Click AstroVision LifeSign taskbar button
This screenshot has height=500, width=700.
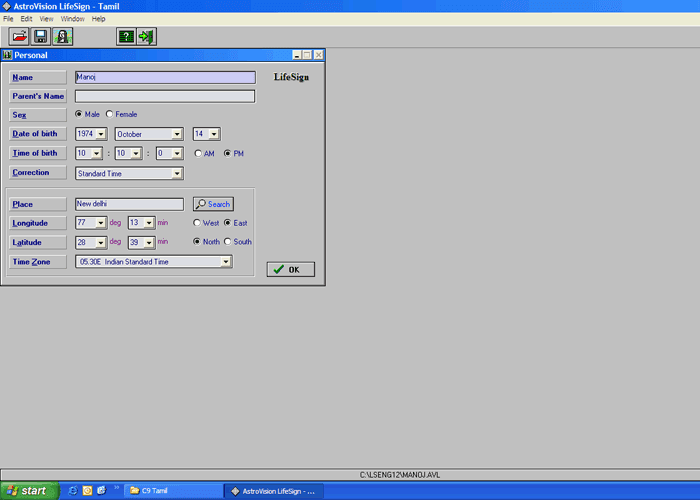click(x=274, y=491)
